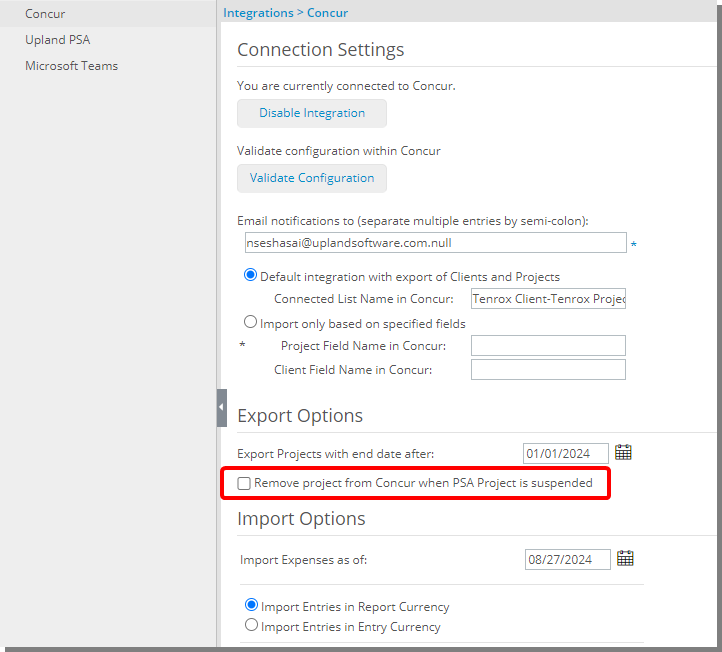
Task: Open Microsoft Teams integration in sidebar
Action: click(71, 66)
